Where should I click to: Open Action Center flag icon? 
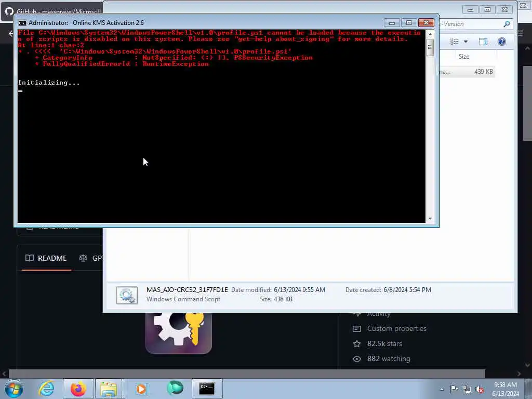point(454,389)
